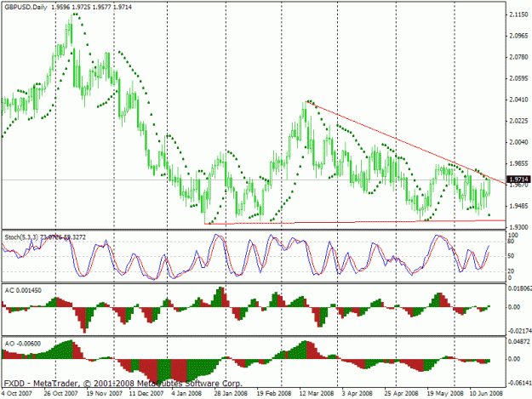Select the horizontal red support trendline

355,222
